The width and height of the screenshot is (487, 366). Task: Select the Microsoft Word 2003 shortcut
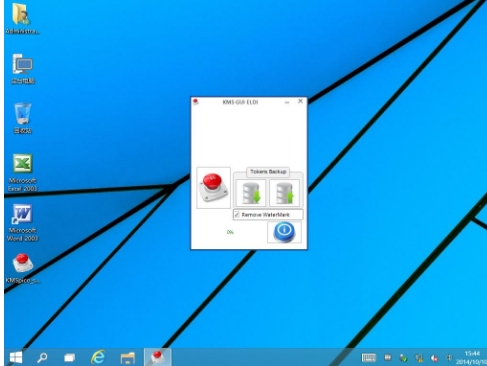(x=22, y=222)
